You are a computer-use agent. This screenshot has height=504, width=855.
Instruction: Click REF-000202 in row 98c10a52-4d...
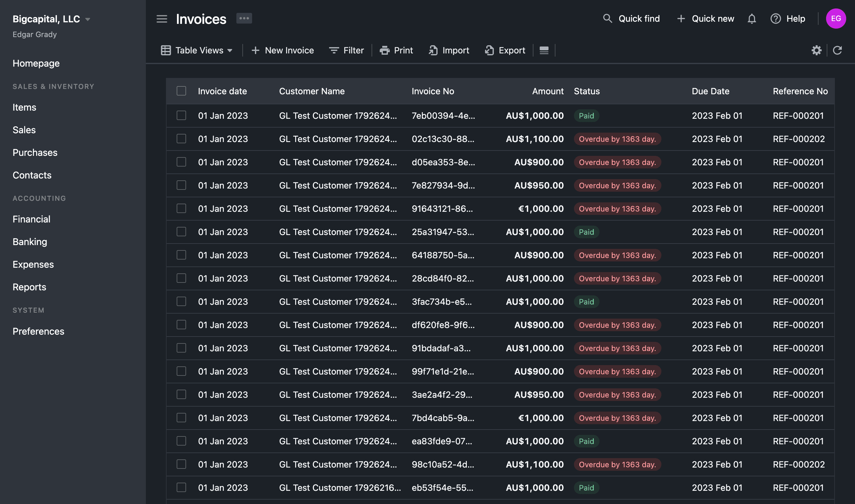799,464
